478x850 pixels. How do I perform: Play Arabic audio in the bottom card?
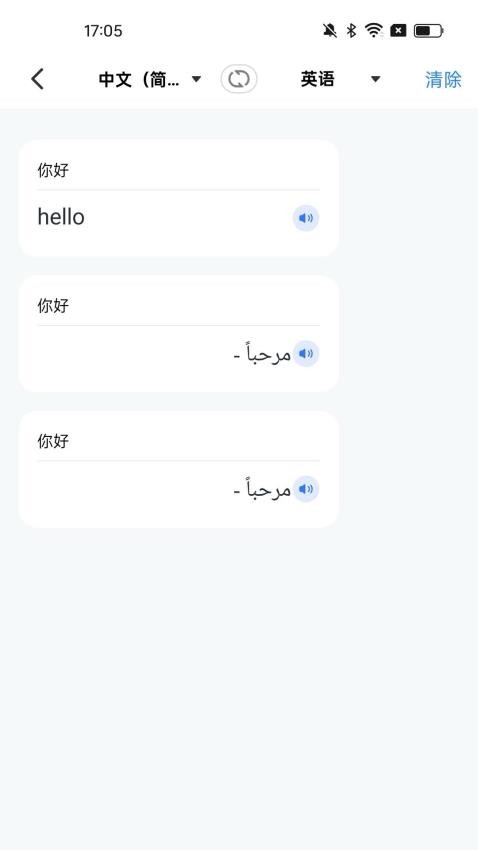point(306,489)
